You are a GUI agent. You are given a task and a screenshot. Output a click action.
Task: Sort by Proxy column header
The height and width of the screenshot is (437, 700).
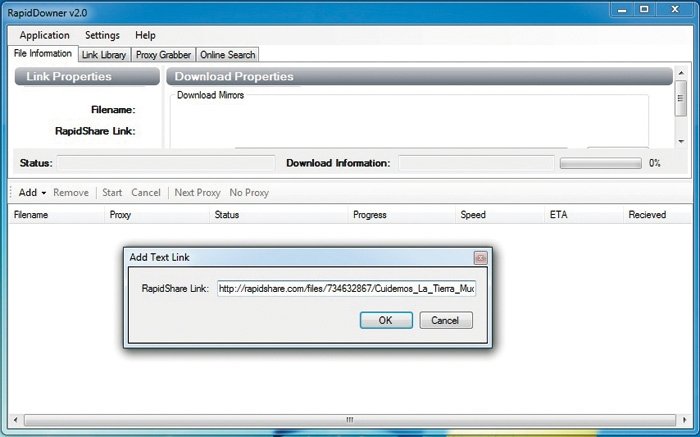(157, 215)
